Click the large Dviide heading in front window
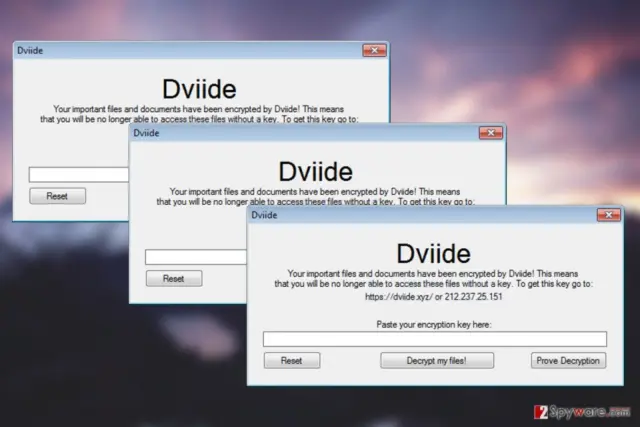The image size is (640, 427). [x=433, y=254]
